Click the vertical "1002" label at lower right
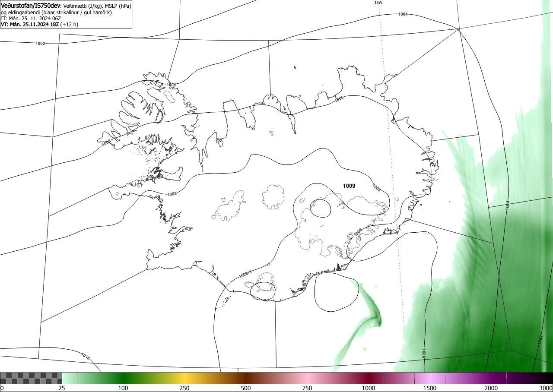553x392 pixels. (540, 339)
